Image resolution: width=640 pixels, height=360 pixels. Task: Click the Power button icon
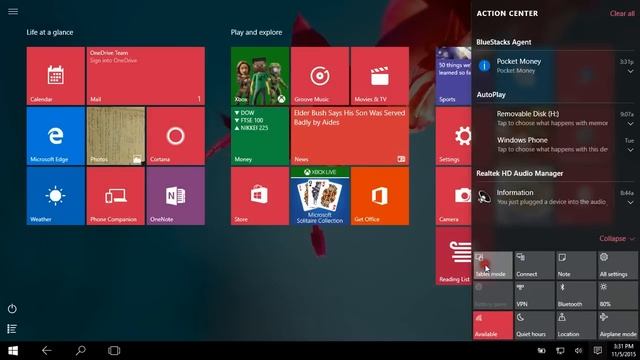point(12,309)
